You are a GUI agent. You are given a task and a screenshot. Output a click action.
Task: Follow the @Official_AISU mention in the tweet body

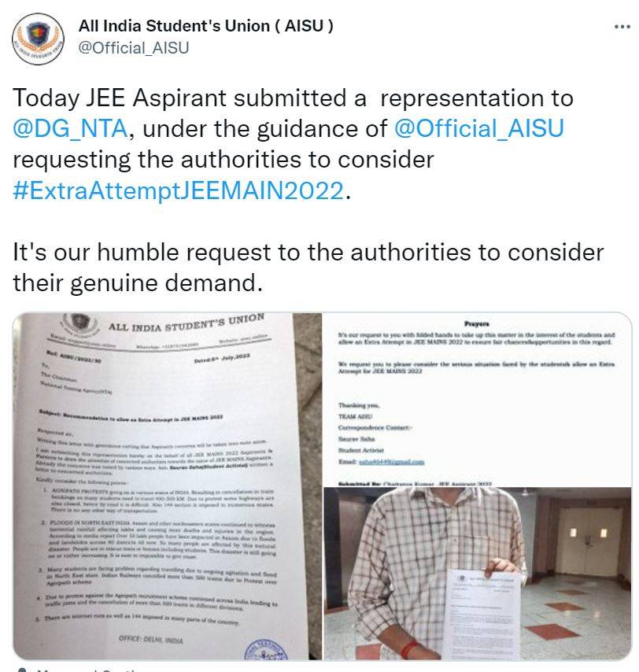click(x=478, y=128)
